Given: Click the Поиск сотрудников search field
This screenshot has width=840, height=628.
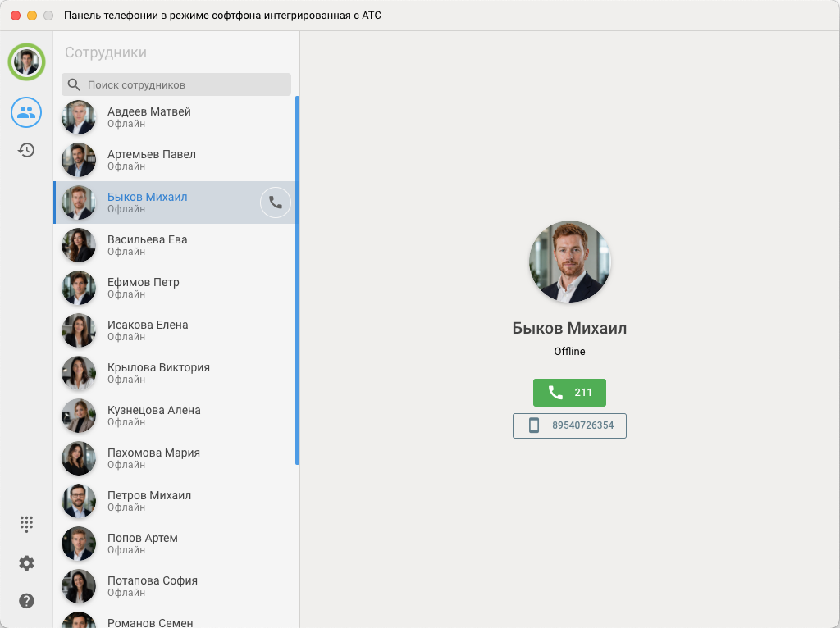Looking at the screenshot, I should [176, 84].
